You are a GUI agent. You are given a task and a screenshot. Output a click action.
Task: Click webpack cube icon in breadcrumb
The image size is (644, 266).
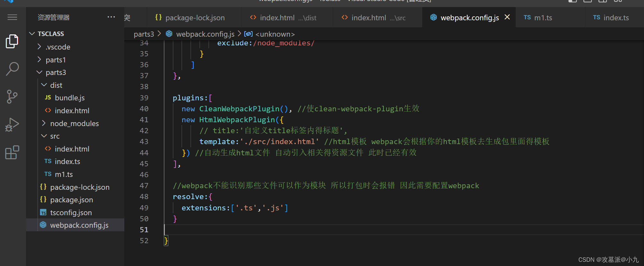(169, 34)
